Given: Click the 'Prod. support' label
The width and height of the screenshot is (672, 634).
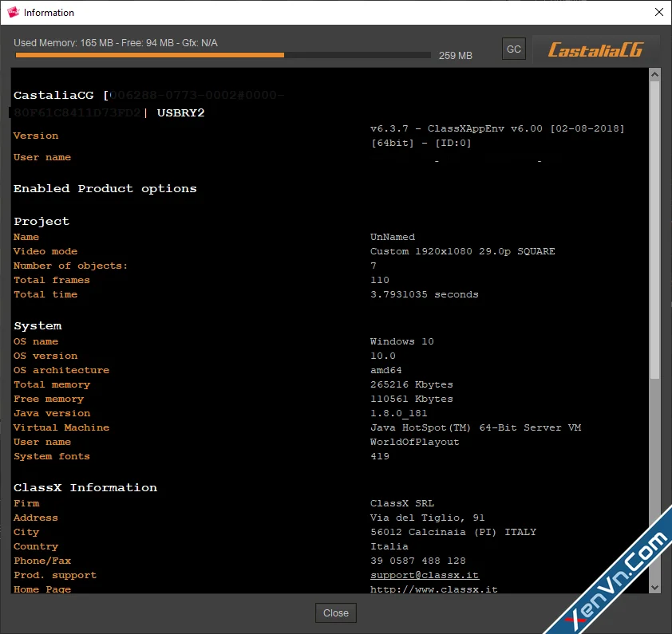Looking at the screenshot, I should [55, 575].
